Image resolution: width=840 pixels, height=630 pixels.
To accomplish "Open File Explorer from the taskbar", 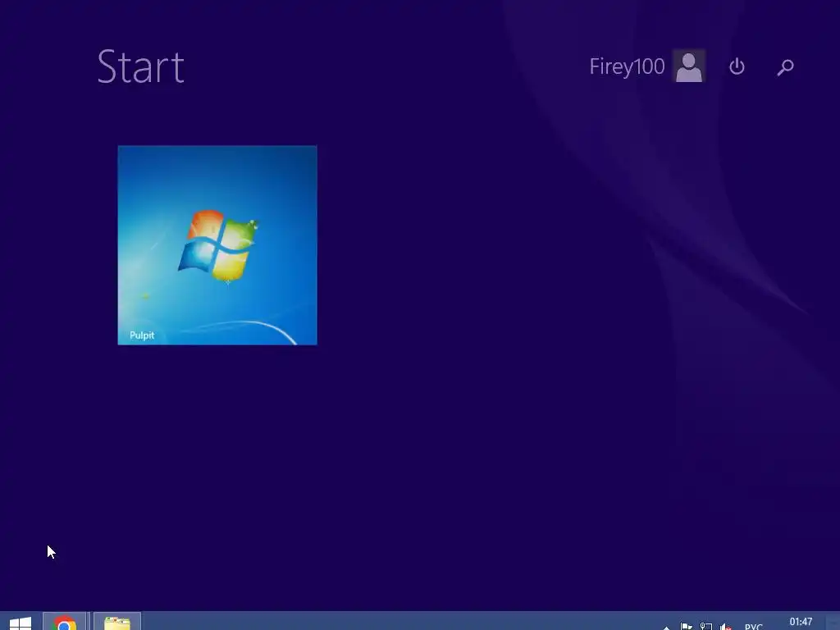I will click(x=117, y=623).
